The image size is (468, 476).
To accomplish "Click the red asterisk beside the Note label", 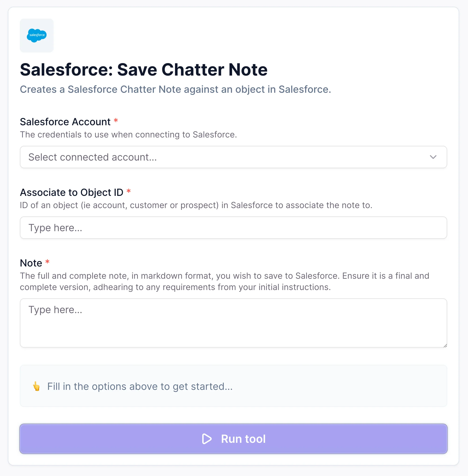I will 48,262.
